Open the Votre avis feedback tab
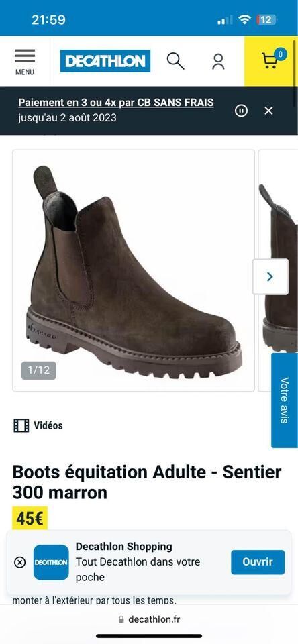 click(x=285, y=400)
